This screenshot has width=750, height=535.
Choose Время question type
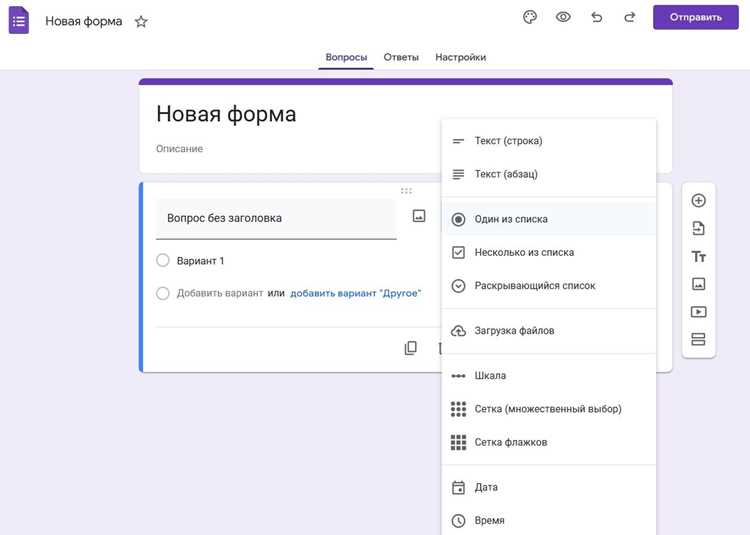pyautogui.click(x=549, y=520)
